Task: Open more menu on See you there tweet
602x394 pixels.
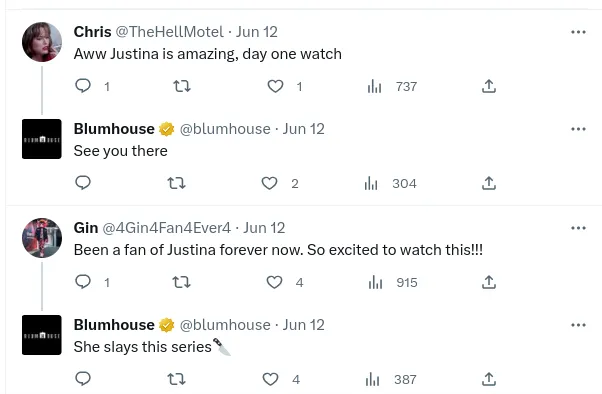Action: 578,129
